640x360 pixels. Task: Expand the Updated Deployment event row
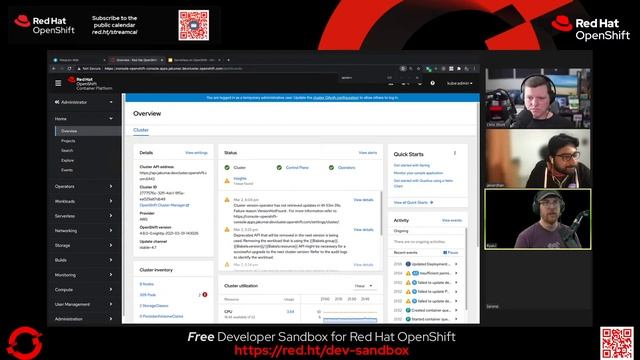coord(456,264)
